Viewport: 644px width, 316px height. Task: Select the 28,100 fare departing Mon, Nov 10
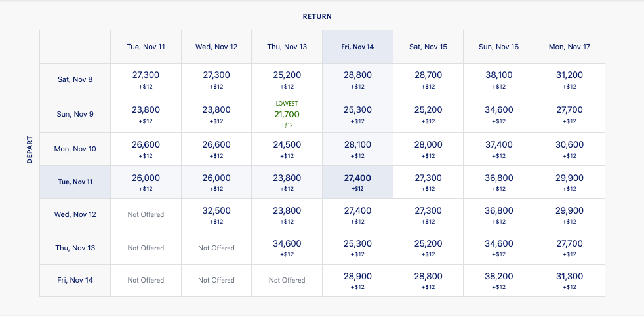tap(357, 149)
